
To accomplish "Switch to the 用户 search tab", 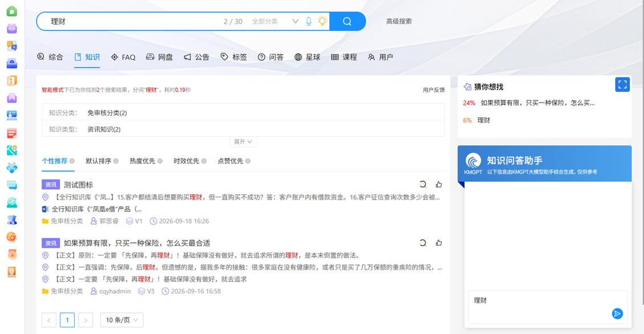I will point(381,57).
